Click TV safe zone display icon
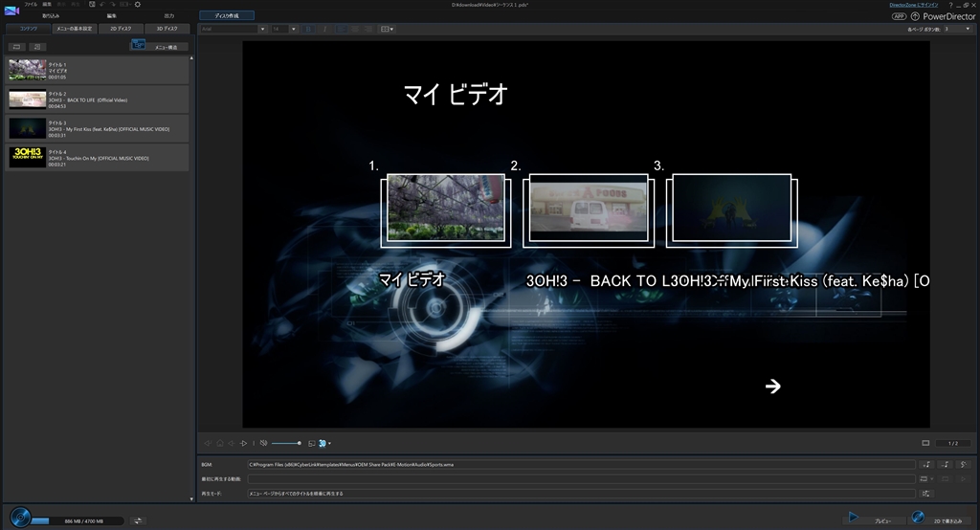Viewport: 980px width, 530px height. click(x=311, y=443)
